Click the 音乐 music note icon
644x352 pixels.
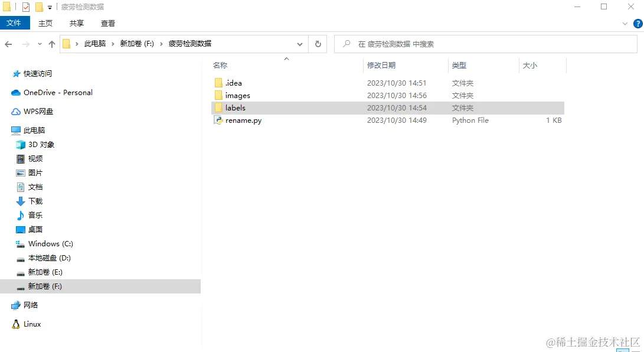[21, 215]
